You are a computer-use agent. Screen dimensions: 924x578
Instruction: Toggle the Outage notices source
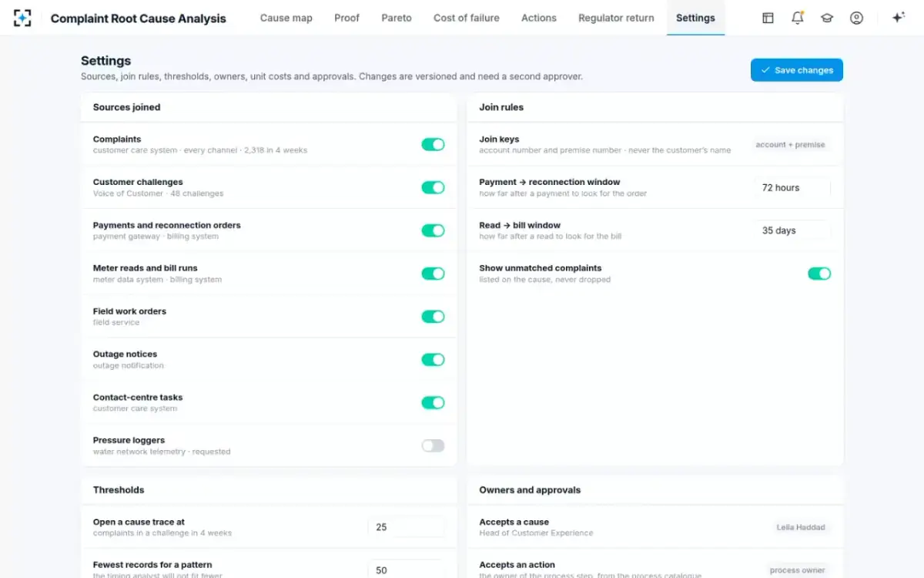(433, 360)
